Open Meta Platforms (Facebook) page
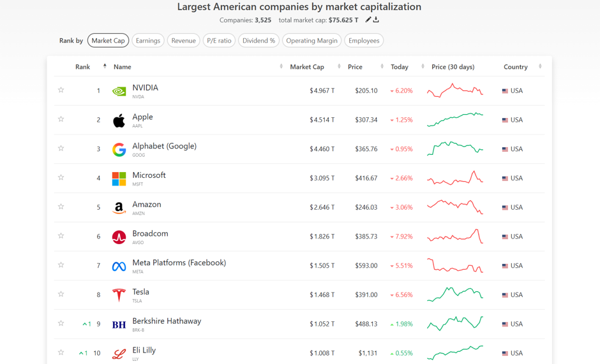This screenshot has height=364, width=600. tap(179, 263)
